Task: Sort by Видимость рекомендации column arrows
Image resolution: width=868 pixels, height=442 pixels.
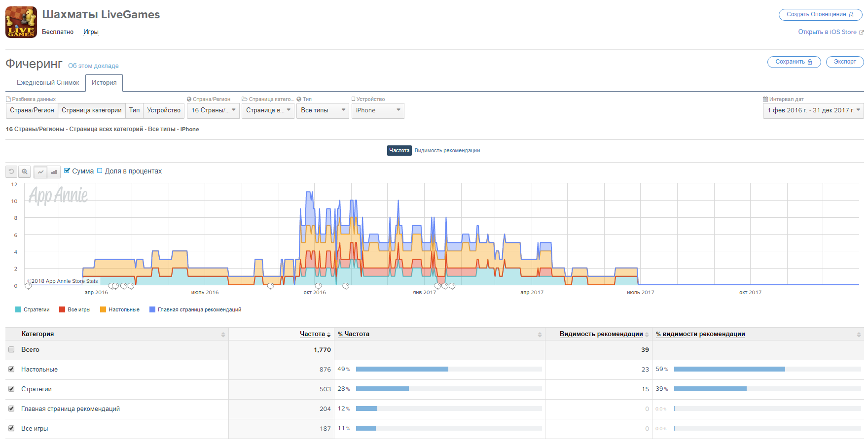Action: (x=647, y=335)
